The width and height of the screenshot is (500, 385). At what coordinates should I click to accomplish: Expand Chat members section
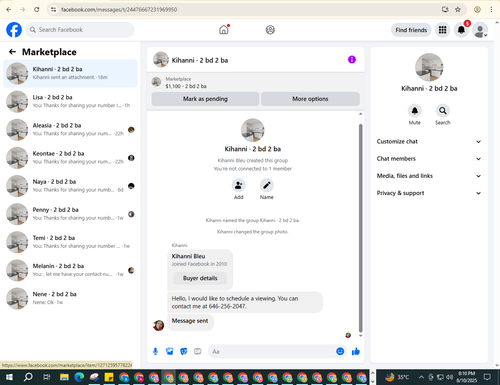coord(429,159)
